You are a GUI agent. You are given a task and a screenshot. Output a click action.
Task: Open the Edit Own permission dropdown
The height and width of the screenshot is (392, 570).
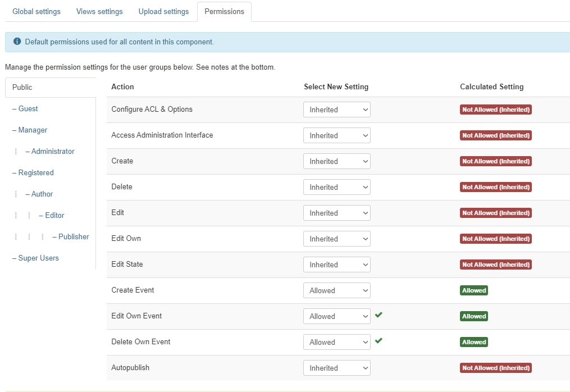coord(336,239)
